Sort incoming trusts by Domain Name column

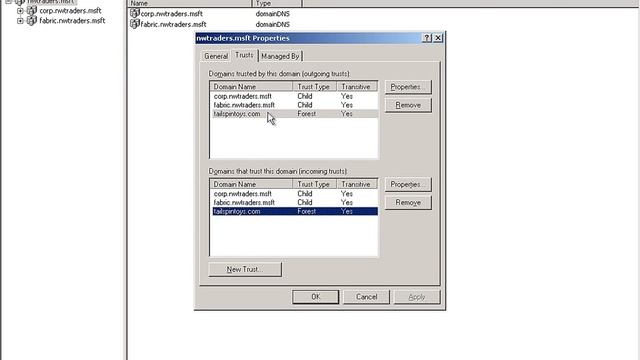[x=251, y=184]
